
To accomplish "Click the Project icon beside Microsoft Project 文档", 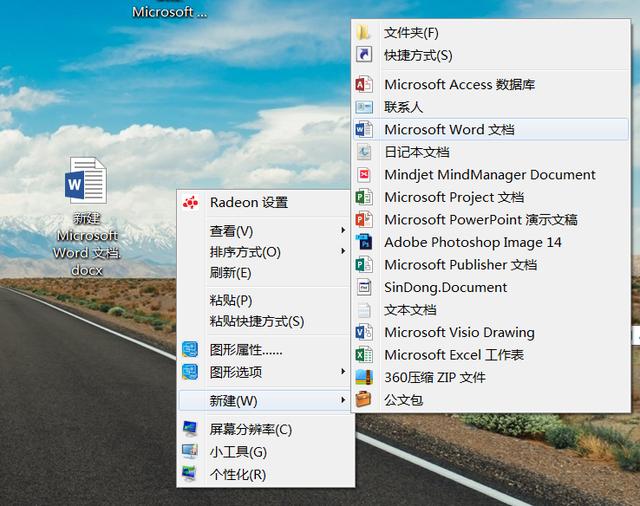I will (364, 197).
